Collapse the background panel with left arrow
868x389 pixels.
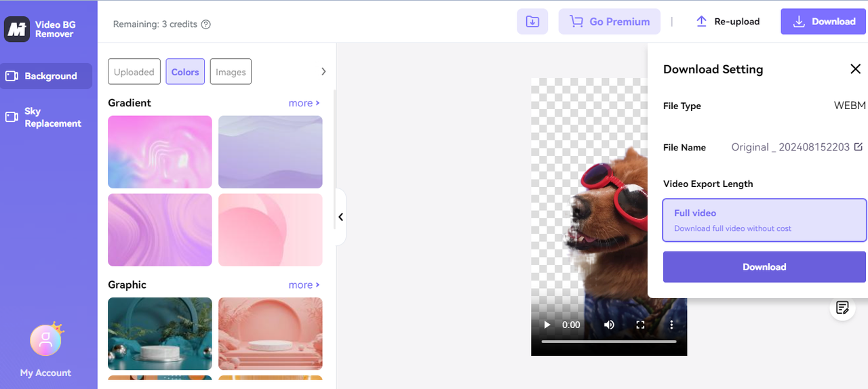click(x=340, y=217)
